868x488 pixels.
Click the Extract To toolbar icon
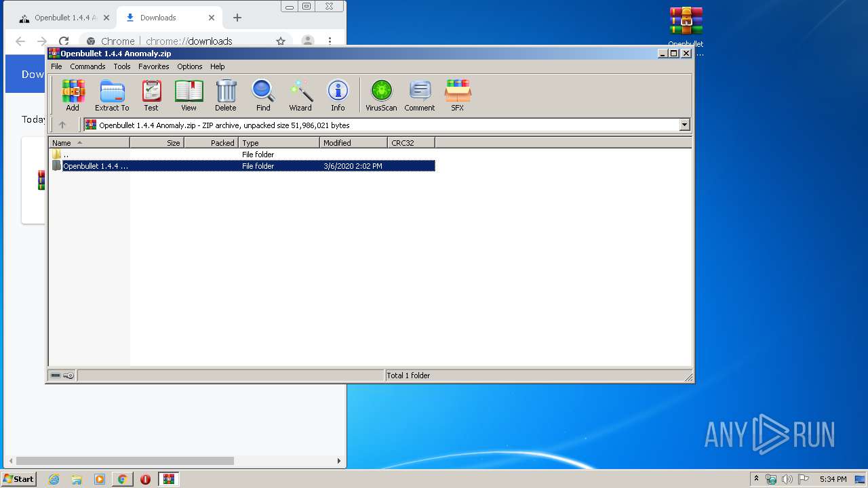[x=112, y=96]
